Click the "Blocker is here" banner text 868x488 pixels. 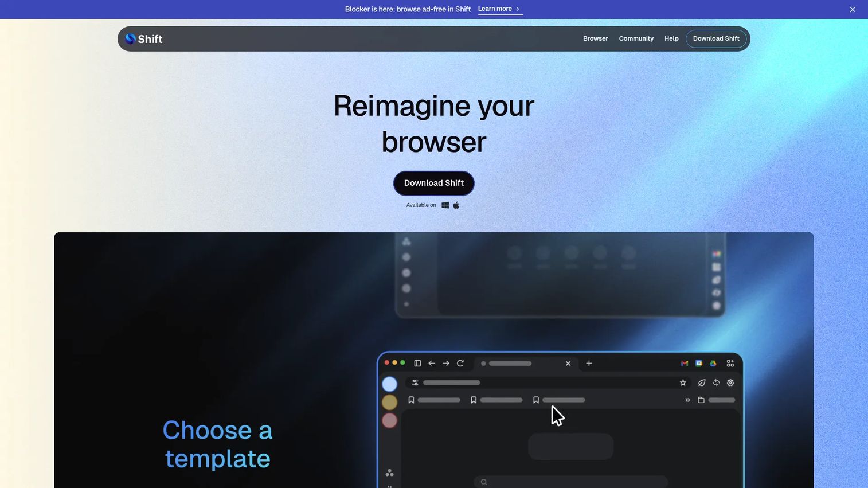coord(408,9)
